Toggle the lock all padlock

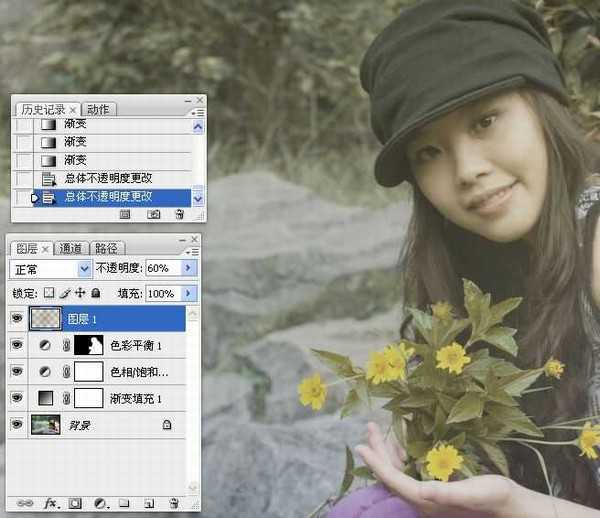[95, 293]
